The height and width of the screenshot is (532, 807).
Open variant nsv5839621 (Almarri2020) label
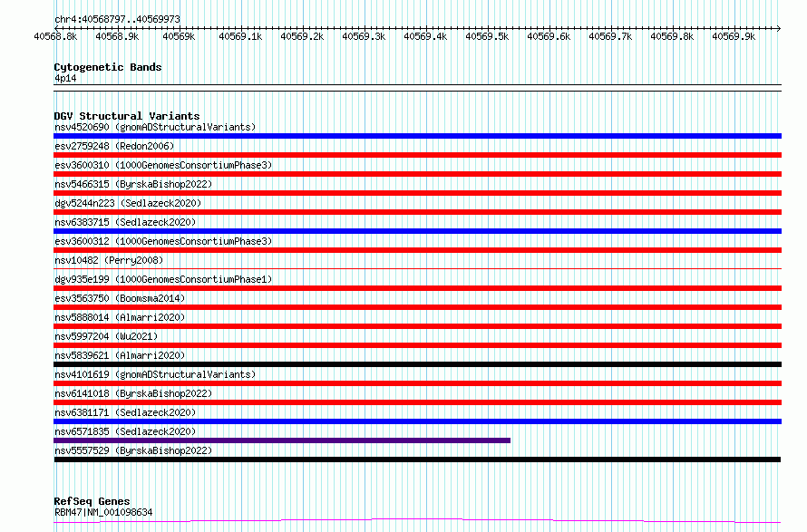click(x=120, y=355)
